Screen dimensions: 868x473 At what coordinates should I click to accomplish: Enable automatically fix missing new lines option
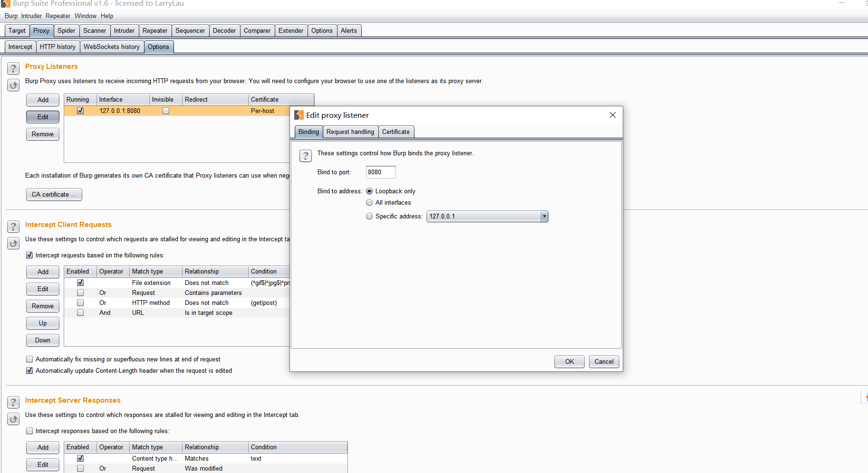click(29, 359)
